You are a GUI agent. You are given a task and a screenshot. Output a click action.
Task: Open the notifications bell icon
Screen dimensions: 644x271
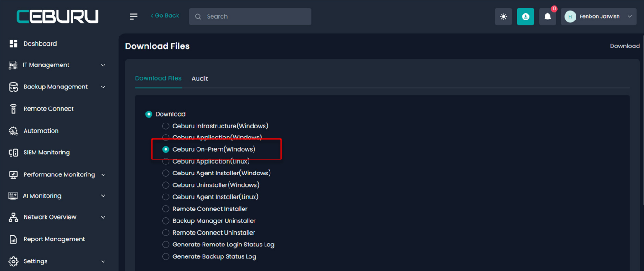pos(547,16)
